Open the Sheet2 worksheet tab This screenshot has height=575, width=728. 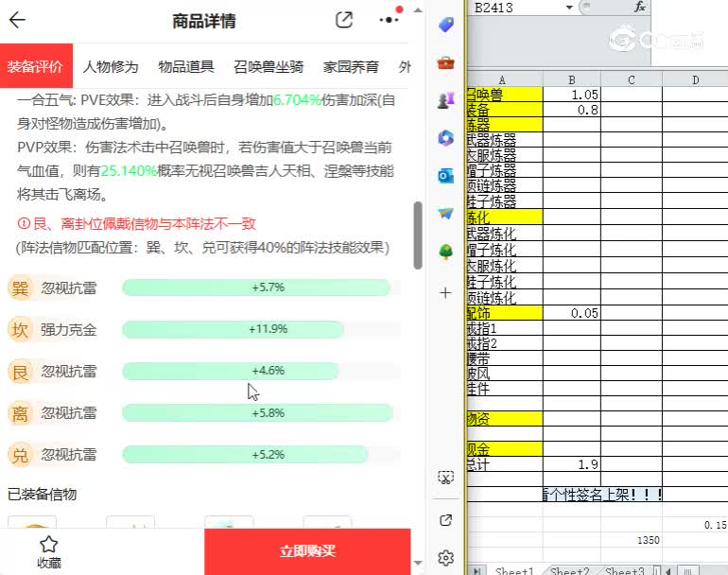pyautogui.click(x=570, y=570)
